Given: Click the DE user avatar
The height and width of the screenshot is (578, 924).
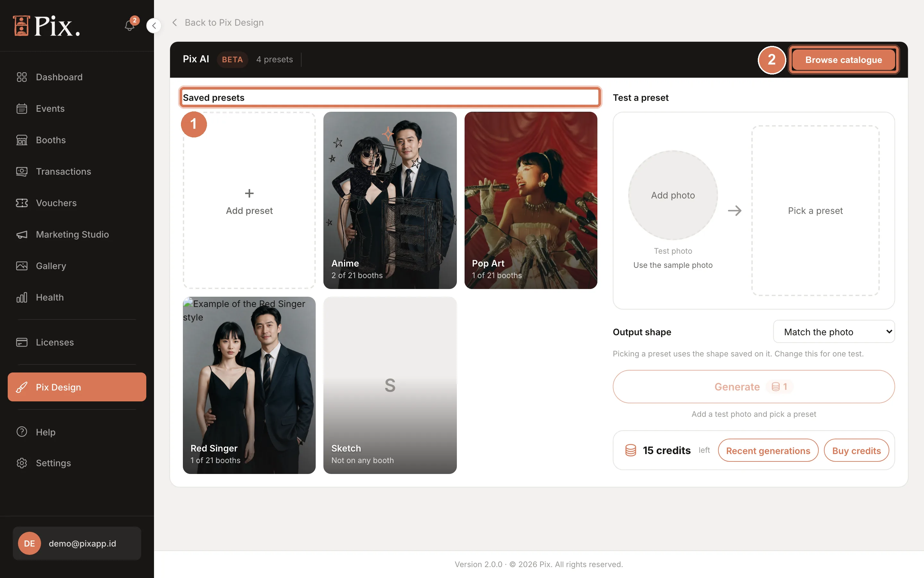Looking at the screenshot, I should click(x=30, y=543).
